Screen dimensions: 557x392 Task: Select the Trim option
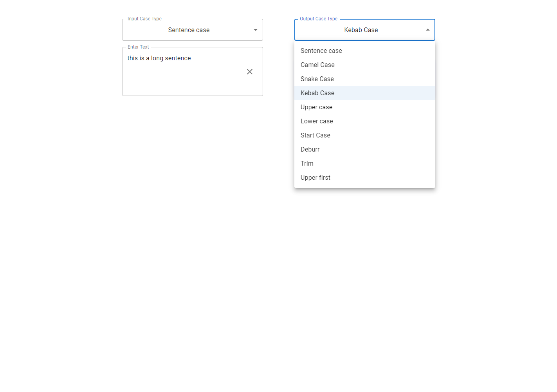pyautogui.click(x=307, y=163)
